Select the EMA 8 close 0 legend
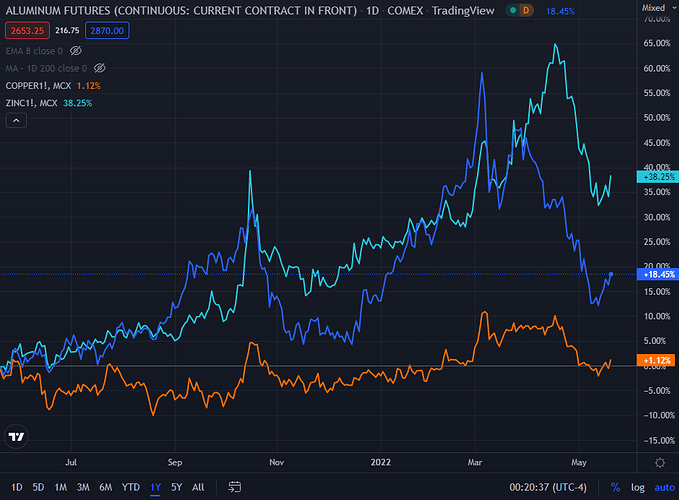This screenshot has height=500, width=679. click(34, 51)
